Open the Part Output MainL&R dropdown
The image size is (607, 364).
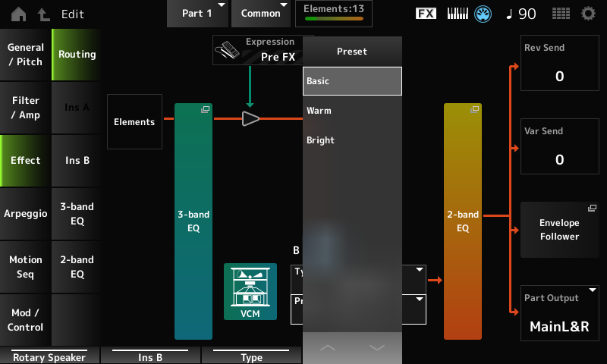point(559,313)
